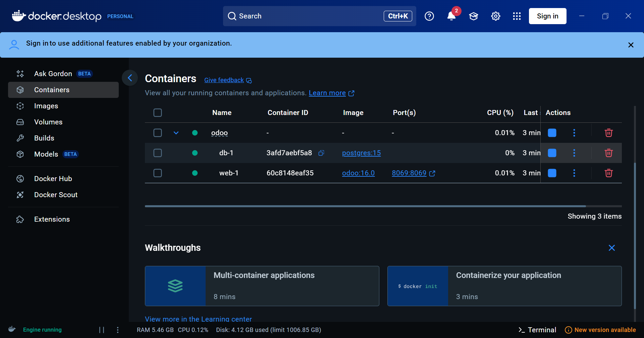Delete the db-1 container
Viewport: 644px width, 338px height.
pyautogui.click(x=609, y=153)
